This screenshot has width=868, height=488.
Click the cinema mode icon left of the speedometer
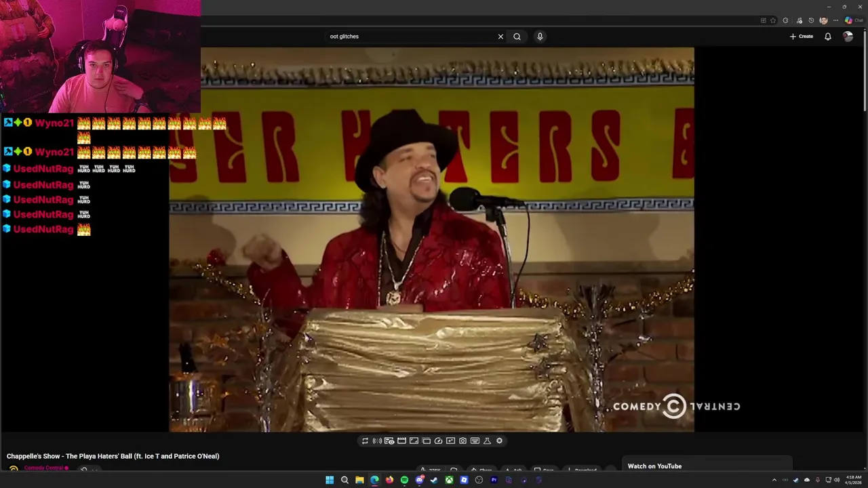[426, 441]
